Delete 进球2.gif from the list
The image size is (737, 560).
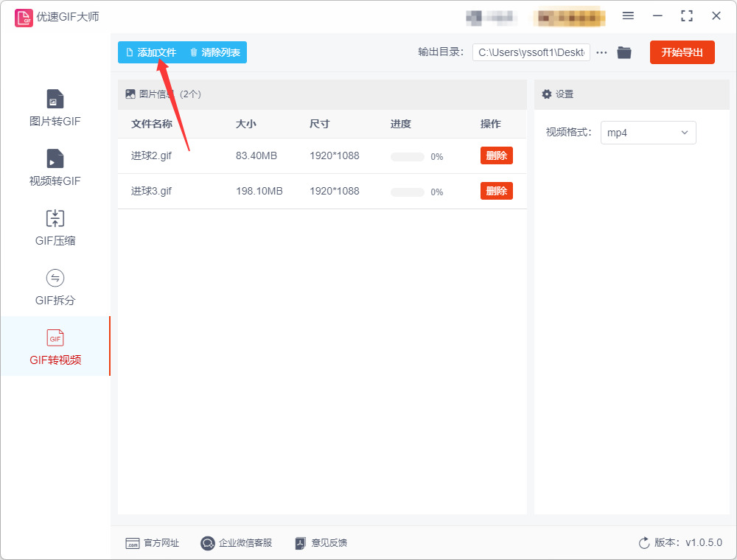[496, 155]
